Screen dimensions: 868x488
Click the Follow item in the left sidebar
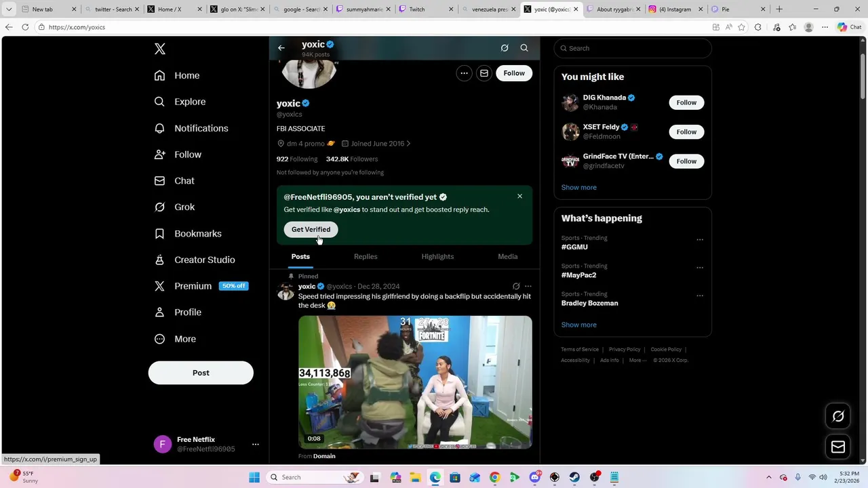pos(178,155)
